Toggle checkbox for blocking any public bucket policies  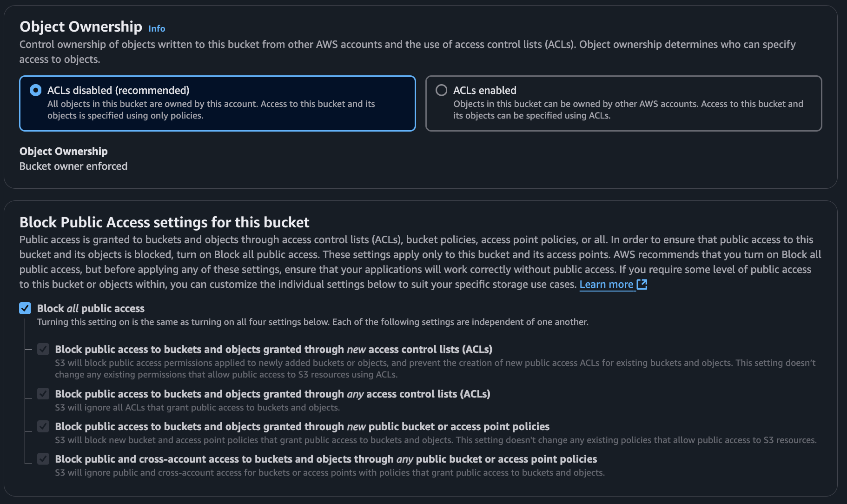coord(43,459)
